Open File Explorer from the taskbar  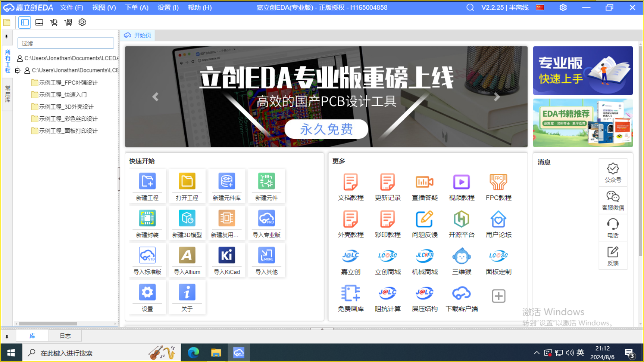[216, 353]
